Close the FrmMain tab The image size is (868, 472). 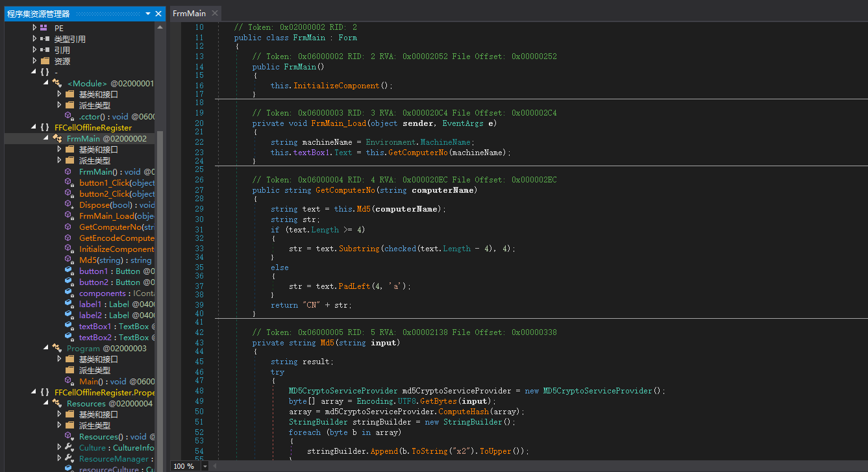tap(215, 14)
